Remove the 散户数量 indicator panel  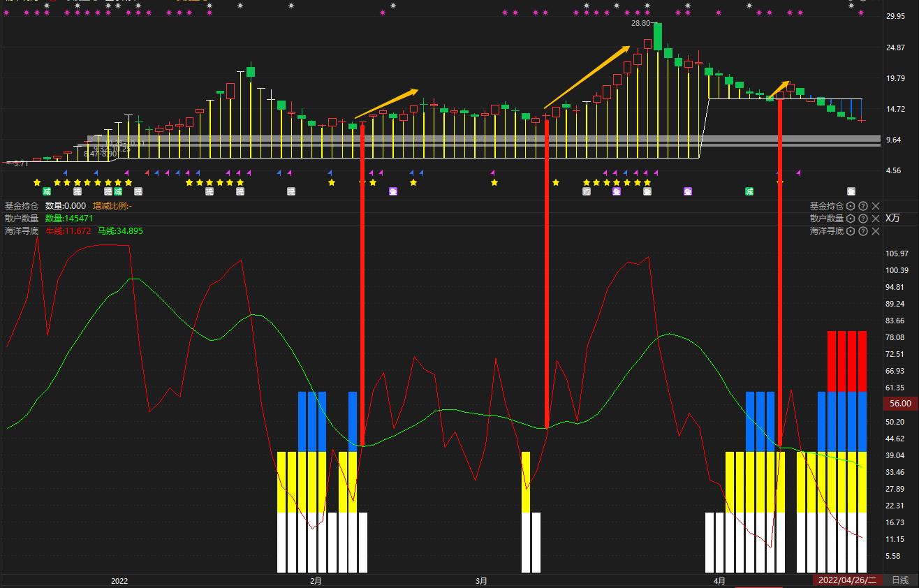[x=876, y=219]
